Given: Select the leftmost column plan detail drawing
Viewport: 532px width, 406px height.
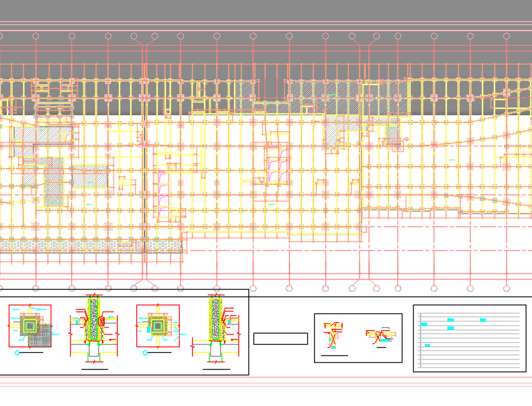Looking at the screenshot, I should click(29, 326).
